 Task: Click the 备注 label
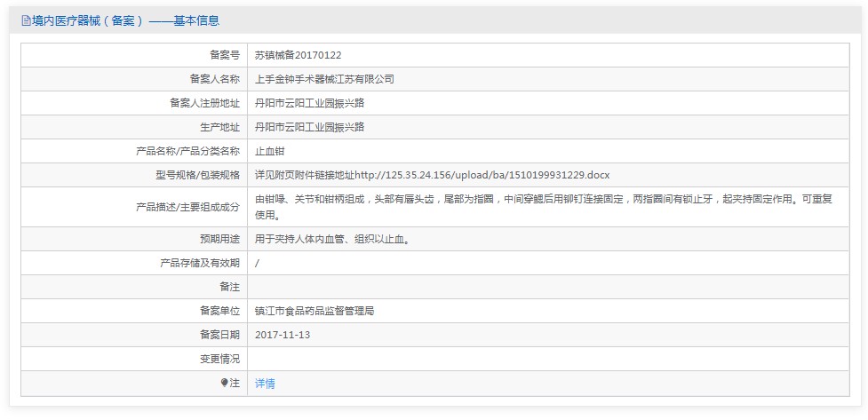(230, 287)
